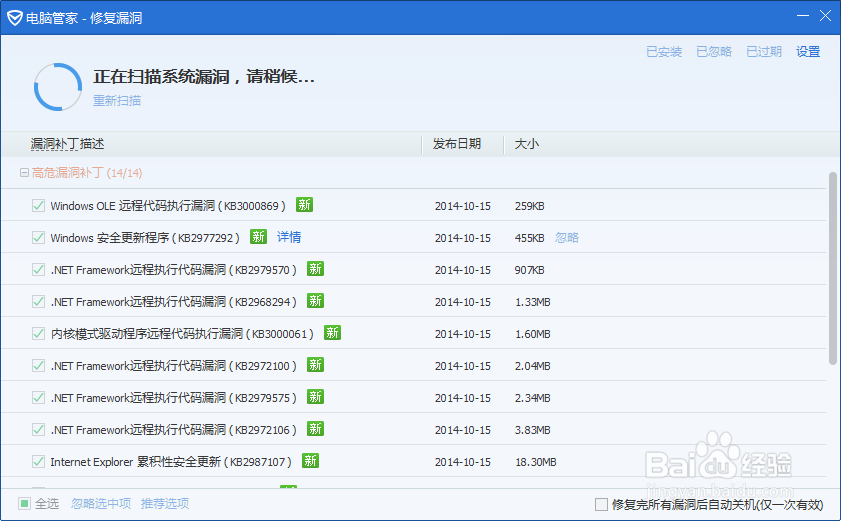The image size is (841, 521).
Task: Click the 新 badge for KB2977292
Action: (x=259, y=237)
